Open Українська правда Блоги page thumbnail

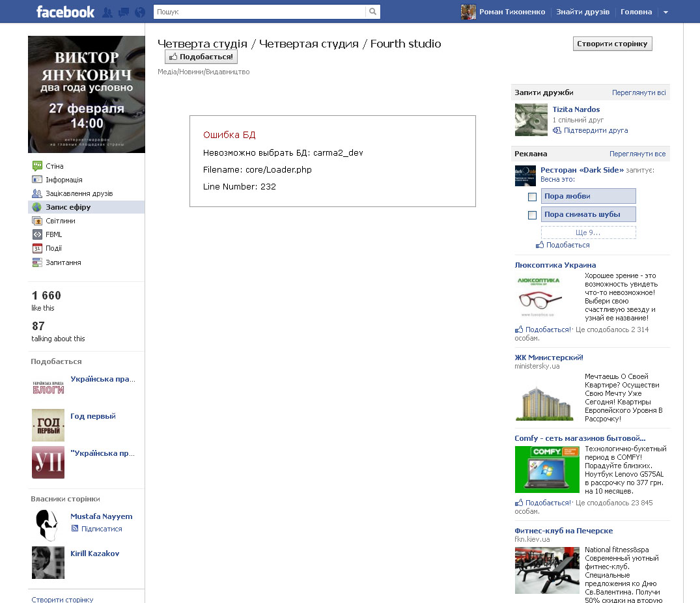(x=48, y=388)
